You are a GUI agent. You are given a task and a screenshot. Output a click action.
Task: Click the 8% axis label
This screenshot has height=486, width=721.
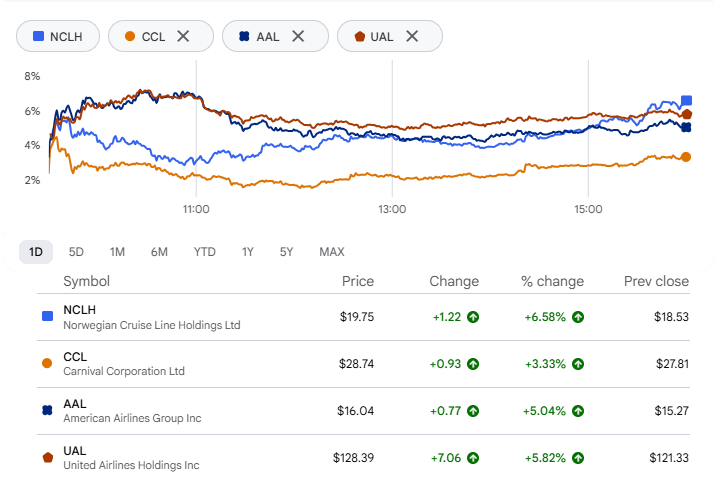(32, 76)
